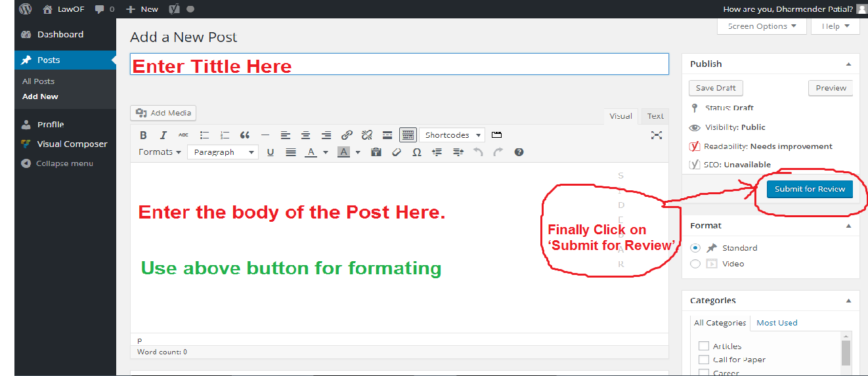
Task: Insert special character (Omega) icon
Action: (x=416, y=152)
